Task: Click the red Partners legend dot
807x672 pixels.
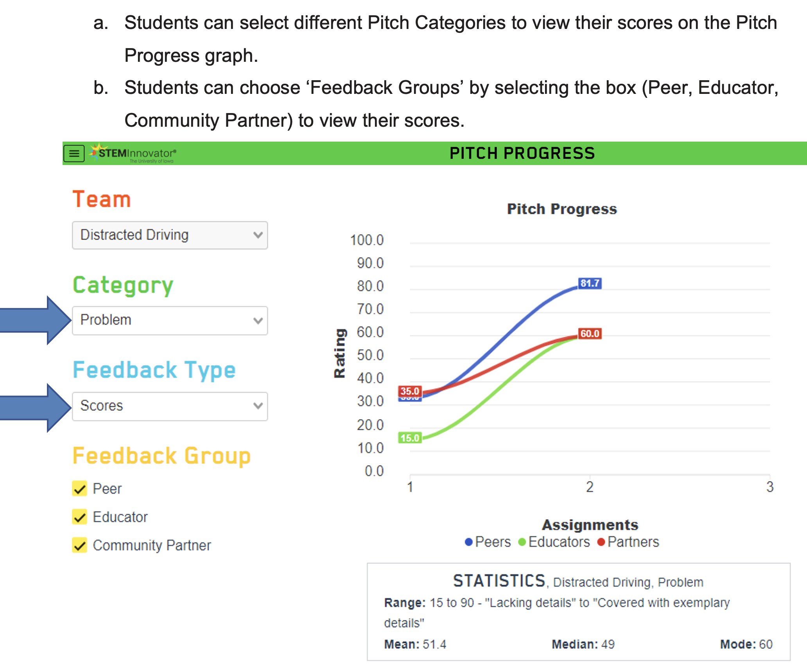Action: coord(601,542)
